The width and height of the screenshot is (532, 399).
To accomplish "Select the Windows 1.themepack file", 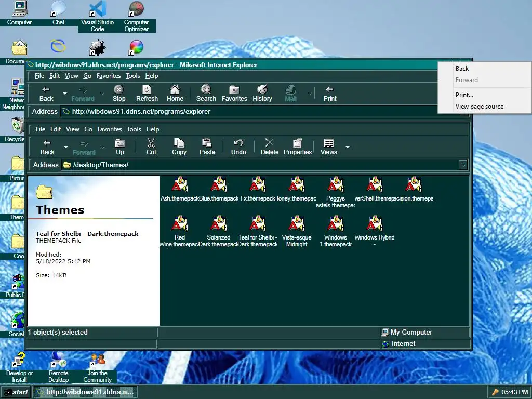I will pos(335,231).
